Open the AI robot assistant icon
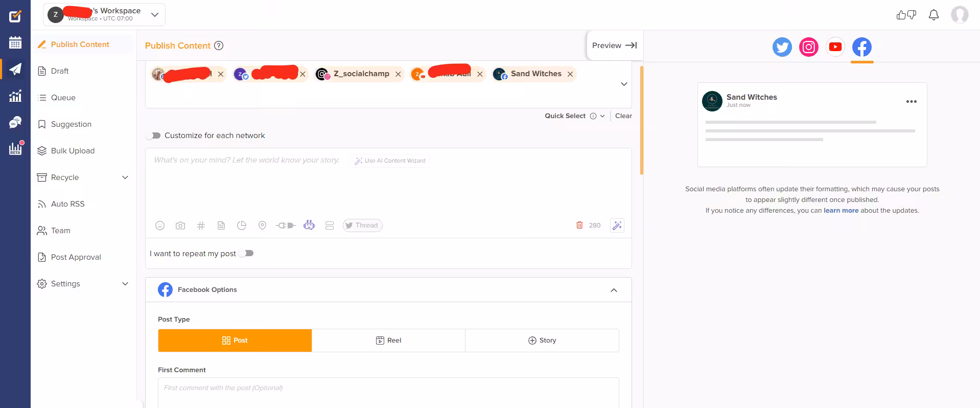Image resolution: width=980 pixels, height=408 pixels. [x=309, y=225]
